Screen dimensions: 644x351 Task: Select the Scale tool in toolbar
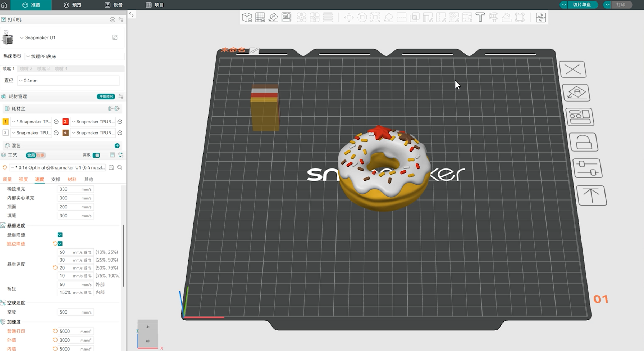click(x=375, y=17)
